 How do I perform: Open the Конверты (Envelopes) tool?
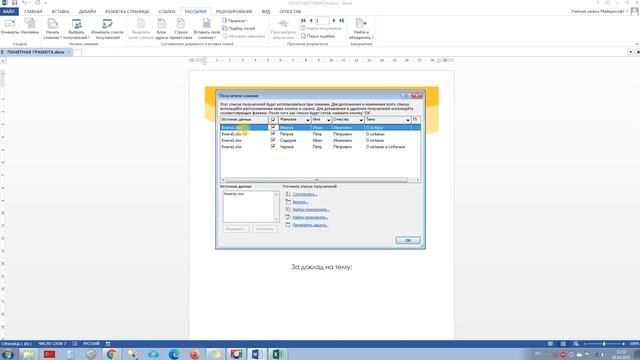[x=10, y=27]
